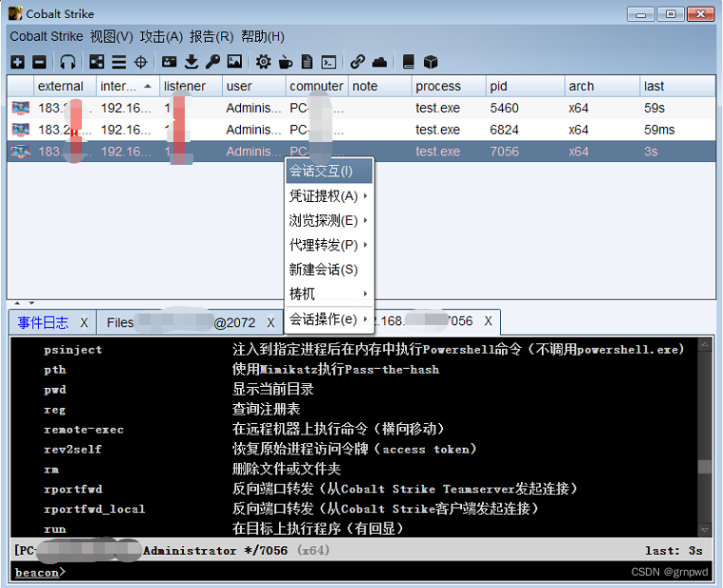Screen dimensions: 723x588
Task: Close the 事件日志 tab
Action: pos(84,322)
